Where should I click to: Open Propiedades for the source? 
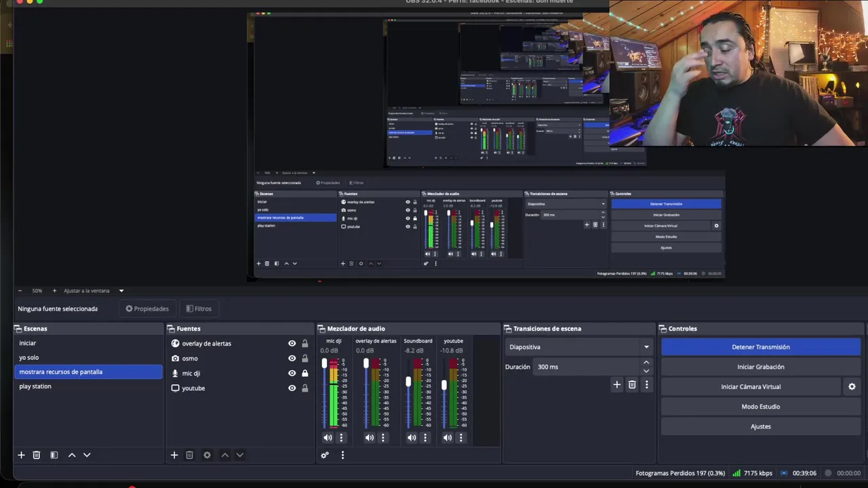tap(147, 308)
